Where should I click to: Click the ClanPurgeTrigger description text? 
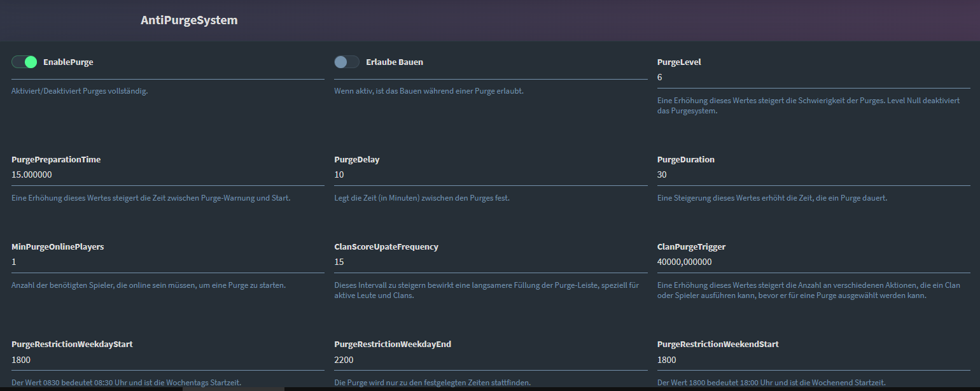coord(808,290)
